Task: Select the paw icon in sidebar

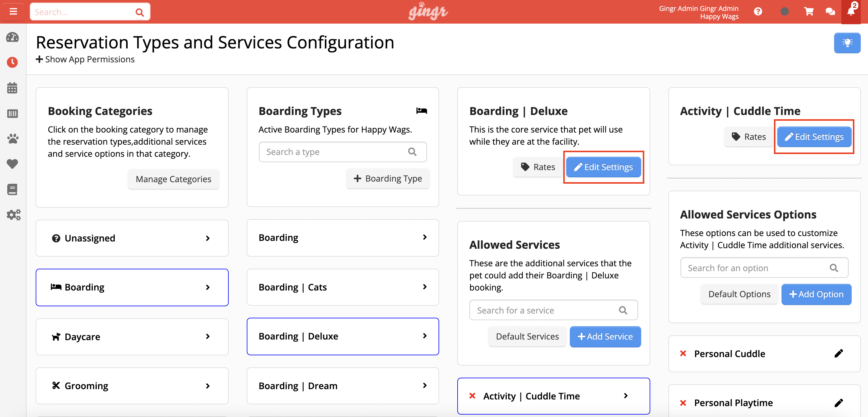Action: point(12,139)
